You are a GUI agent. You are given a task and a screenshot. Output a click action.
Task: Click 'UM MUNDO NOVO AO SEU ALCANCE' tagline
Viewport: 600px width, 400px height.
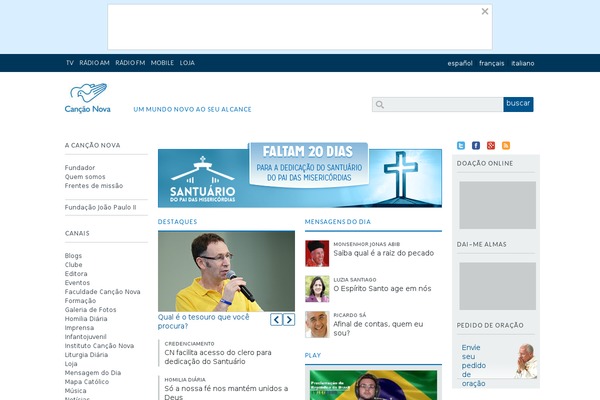click(192, 109)
